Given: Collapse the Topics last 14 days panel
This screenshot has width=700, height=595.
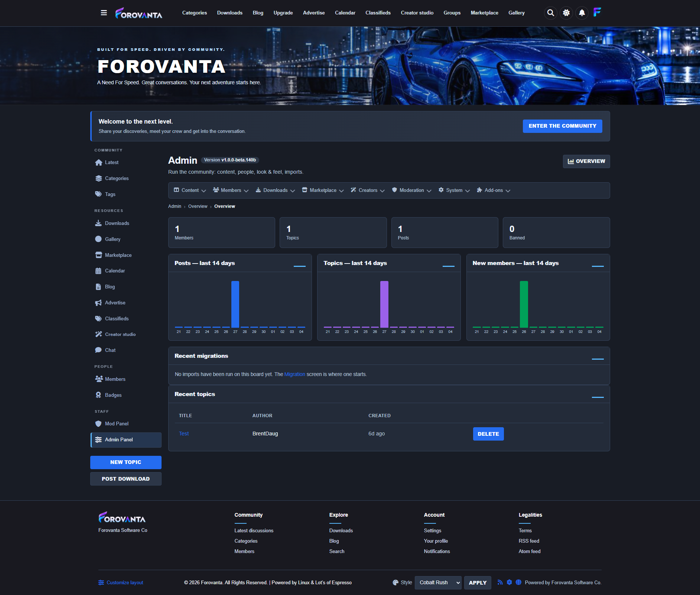Looking at the screenshot, I should (x=449, y=266).
